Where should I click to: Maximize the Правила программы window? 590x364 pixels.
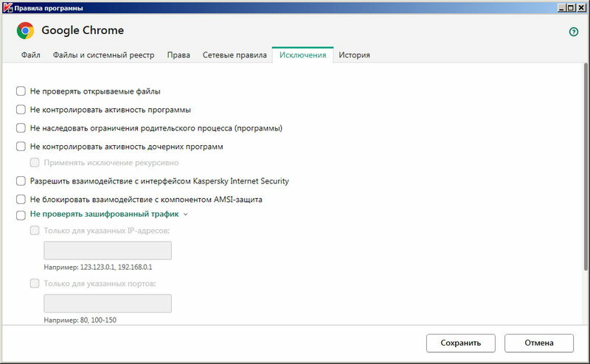(571, 7)
